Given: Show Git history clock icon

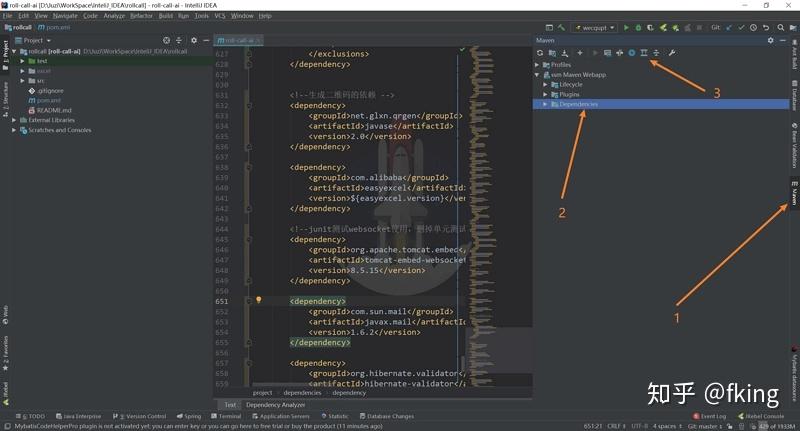Looking at the screenshot, I should point(753,28).
